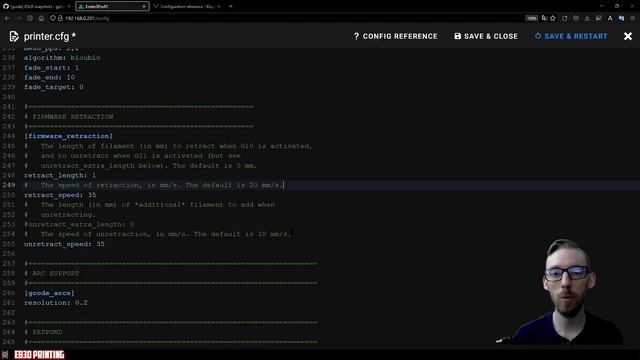Click the line 'resolution: 0.2'
This screenshot has height=360, width=640.
pyautogui.click(x=56, y=303)
